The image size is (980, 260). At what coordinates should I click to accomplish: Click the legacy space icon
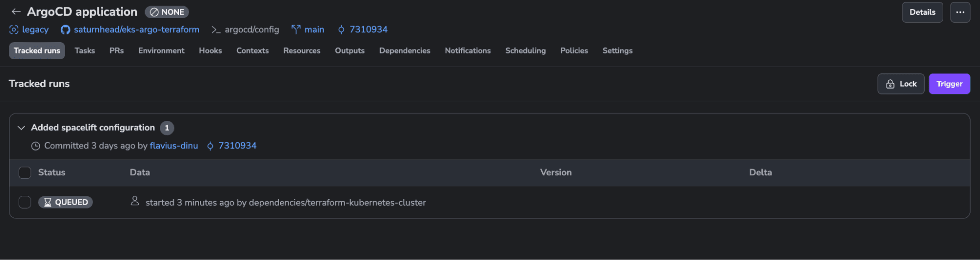coord(14,29)
